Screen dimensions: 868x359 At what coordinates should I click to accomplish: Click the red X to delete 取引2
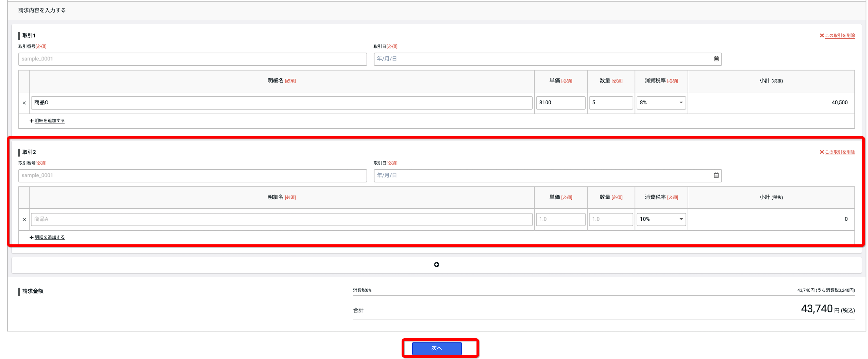[x=821, y=152]
